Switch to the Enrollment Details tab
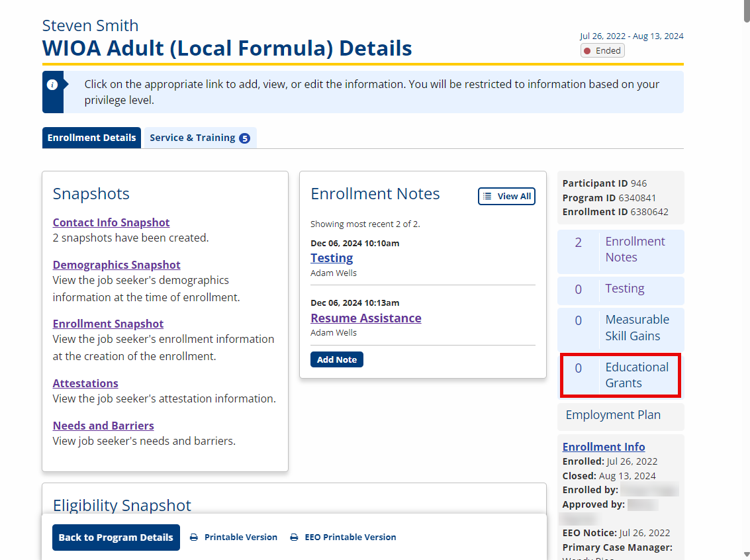The height and width of the screenshot is (560, 750). [91, 138]
